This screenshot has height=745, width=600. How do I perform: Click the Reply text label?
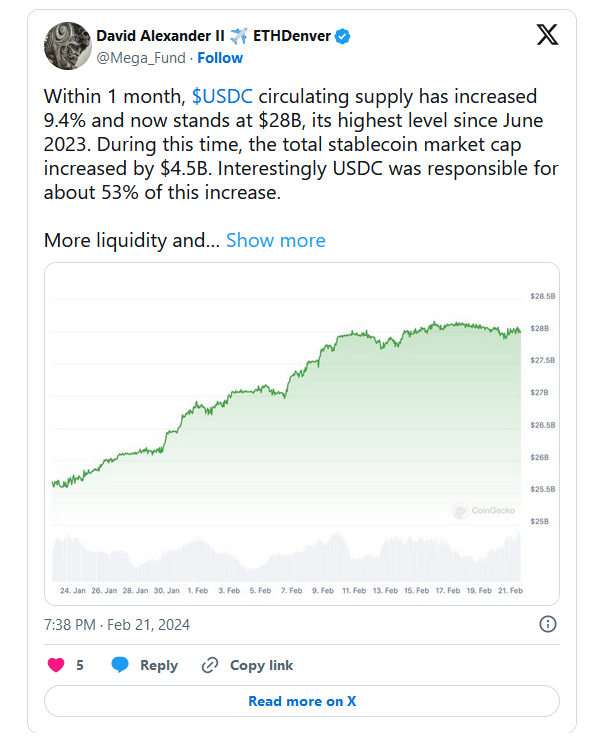click(158, 665)
